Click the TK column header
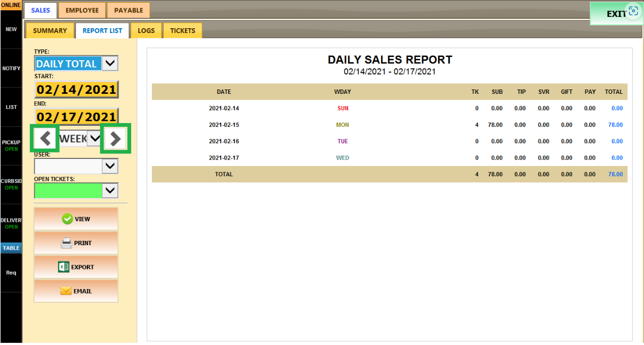 coord(475,92)
